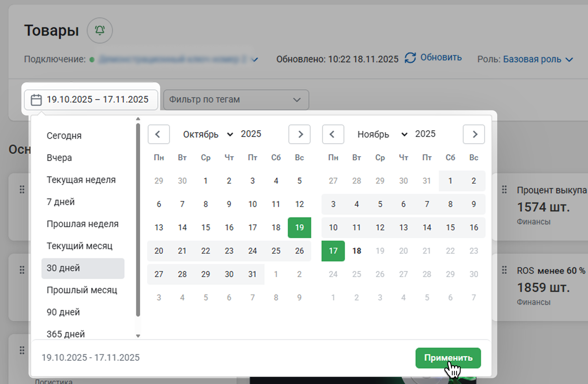Screen dimensions: 588x384
Task: Click the preset list scrollbar down arrow
Action: (x=138, y=336)
